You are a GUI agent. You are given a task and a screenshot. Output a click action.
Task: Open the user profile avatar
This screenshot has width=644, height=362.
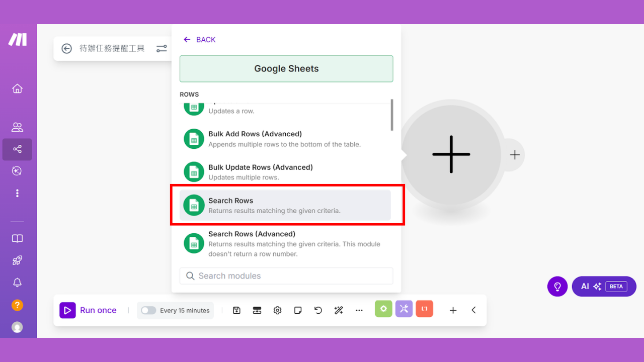point(18,327)
